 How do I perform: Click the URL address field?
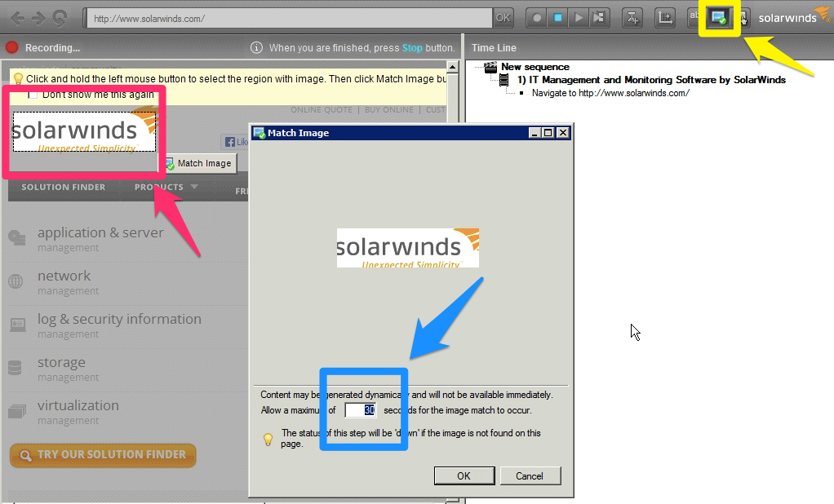point(290,18)
